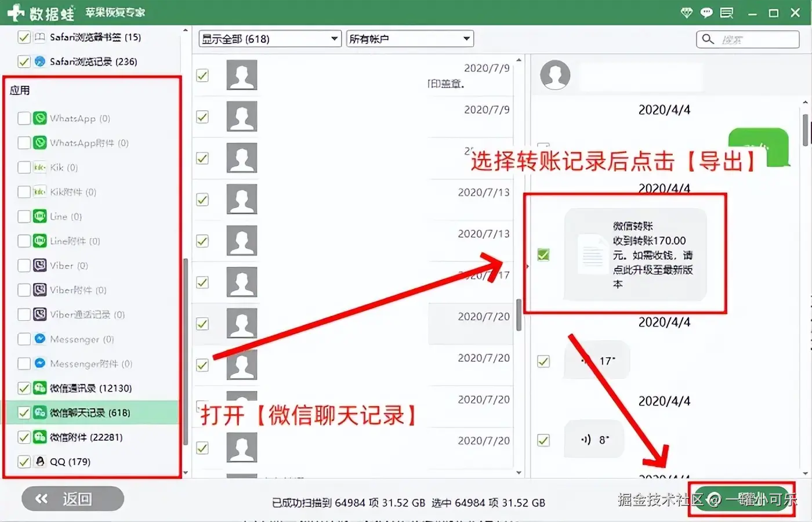This screenshot has height=522, width=812.
Task: Focus the 搜索 search input field
Action: tap(748, 39)
